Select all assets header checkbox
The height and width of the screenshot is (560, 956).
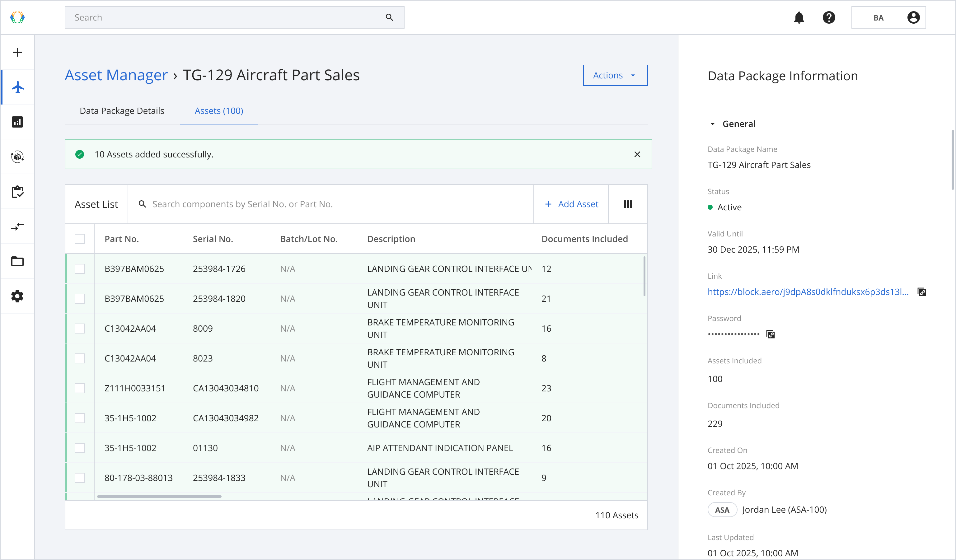pyautogui.click(x=80, y=239)
